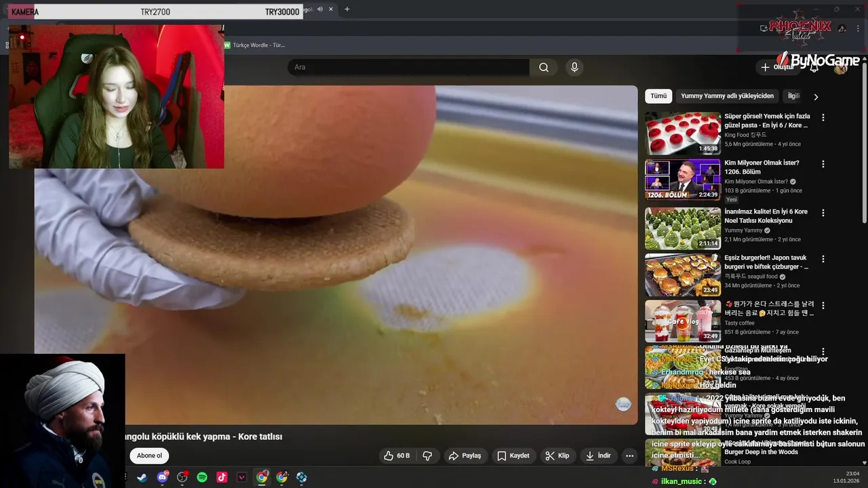Open the YouTube account avatar menu

pos(841,67)
